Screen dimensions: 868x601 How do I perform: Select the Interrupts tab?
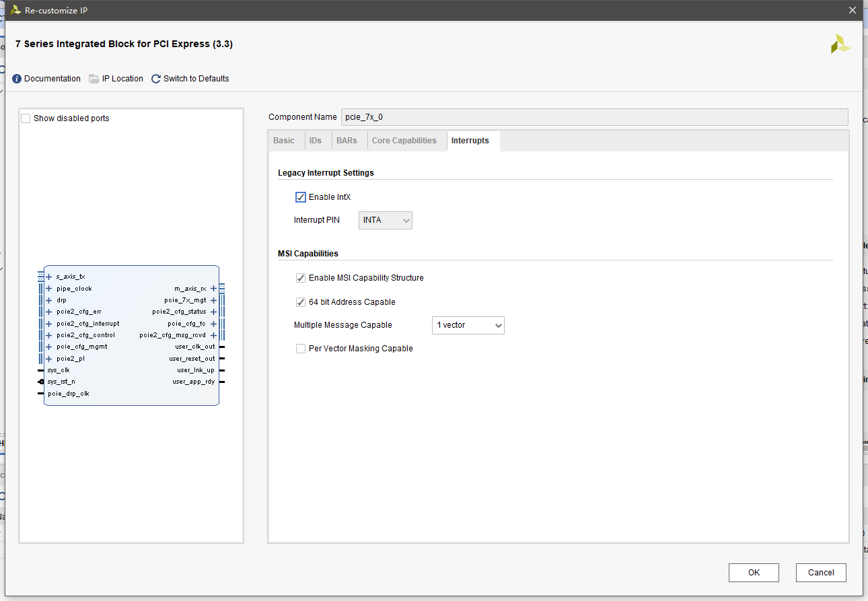point(470,141)
